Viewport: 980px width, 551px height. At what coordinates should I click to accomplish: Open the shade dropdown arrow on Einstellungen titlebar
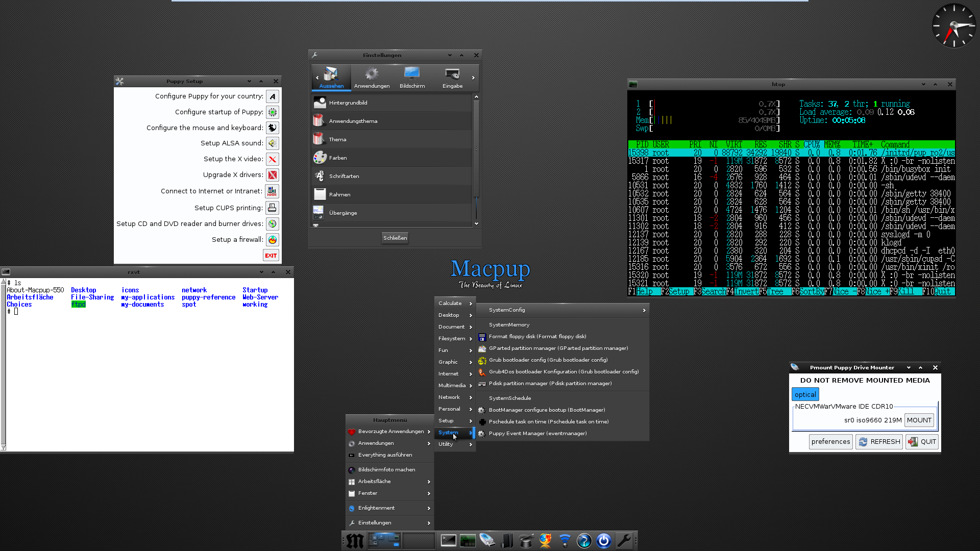(x=449, y=55)
